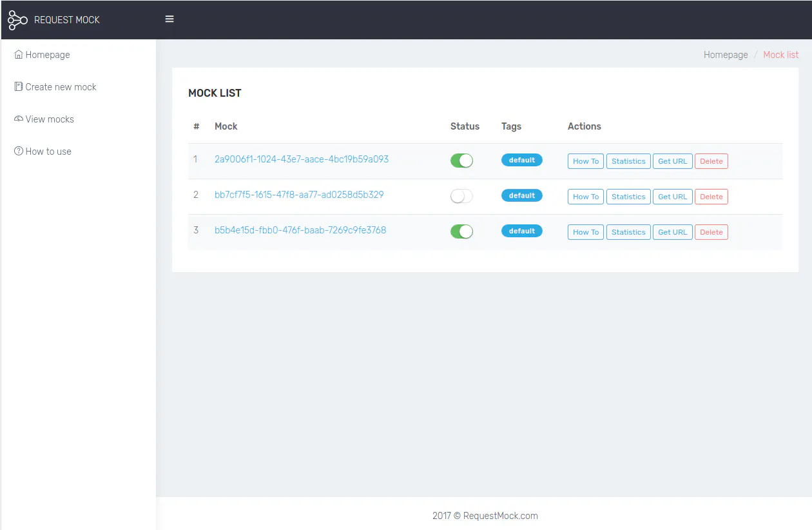
Task: Click the default tag on row 1
Action: [522, 160]
